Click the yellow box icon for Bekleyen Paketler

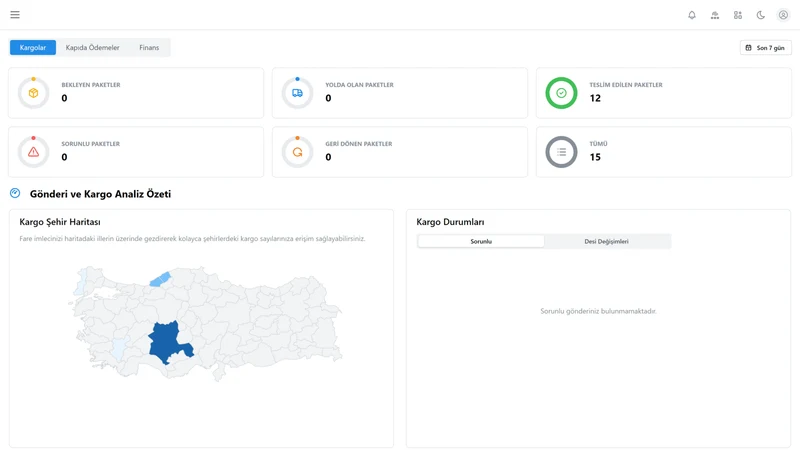(33, 93)
